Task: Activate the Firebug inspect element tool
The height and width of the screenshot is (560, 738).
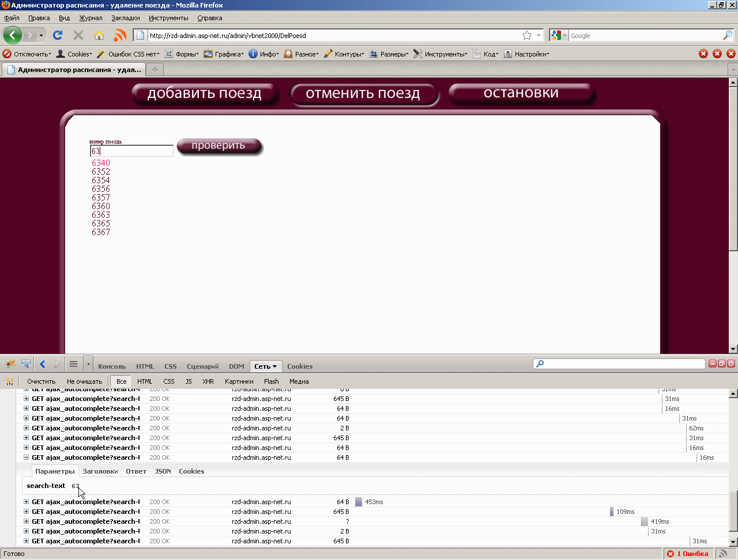Action: pos(26,364)
